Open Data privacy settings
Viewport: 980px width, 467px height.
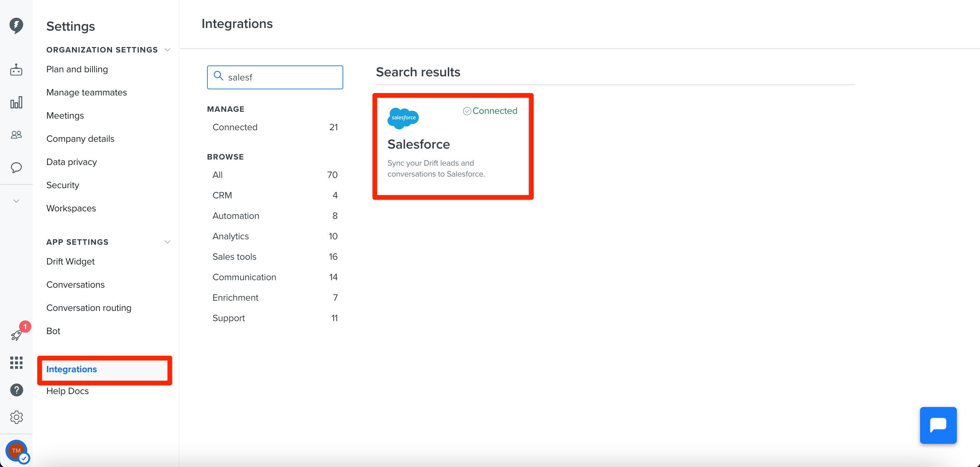click(x=72, y=162)
